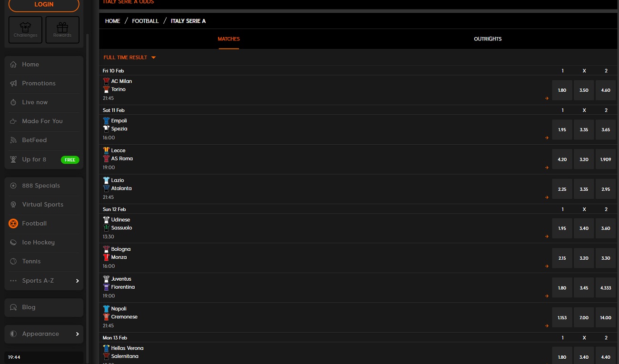Viewport: 619px width, 364px height.
Task: Bet Bologna win at 2.15
Action: click(x=562, y=258)
